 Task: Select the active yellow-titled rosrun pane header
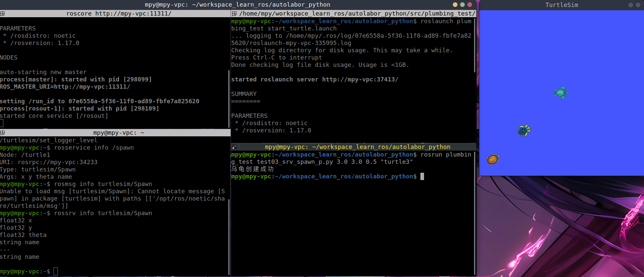tap(357, 147)
